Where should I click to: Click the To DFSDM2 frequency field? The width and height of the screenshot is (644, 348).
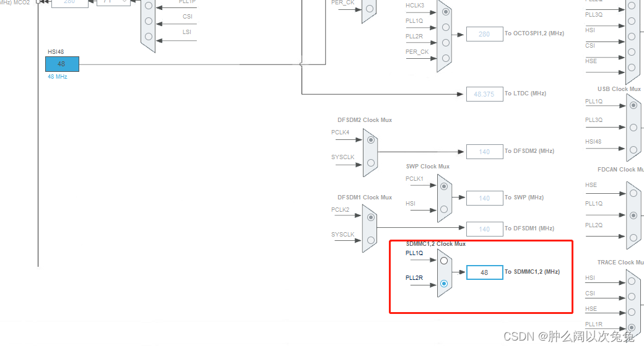(x=485, y=152)
